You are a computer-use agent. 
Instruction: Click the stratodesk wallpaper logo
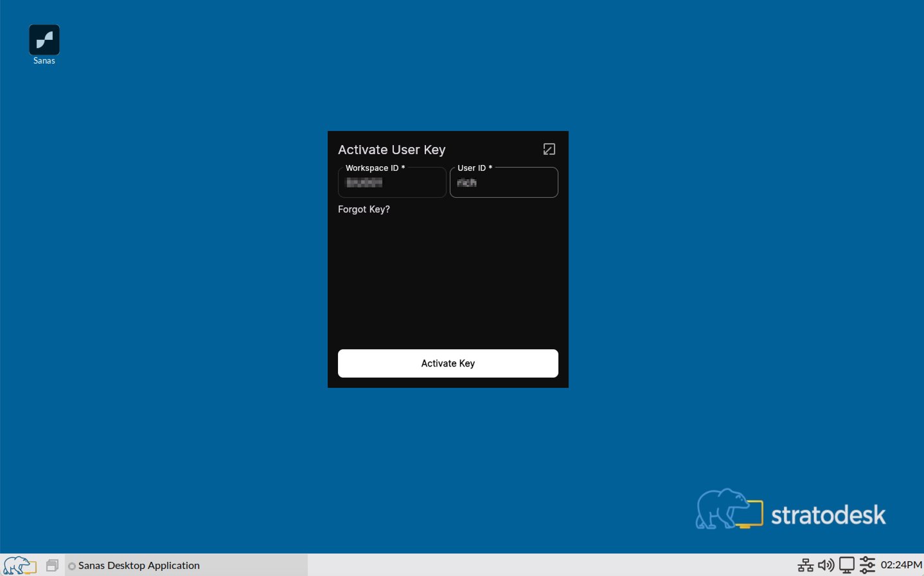coord(790,511)
